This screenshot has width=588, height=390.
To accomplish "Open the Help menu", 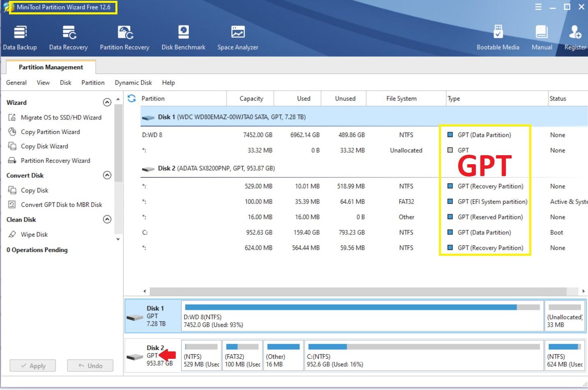I will point(168,83).
